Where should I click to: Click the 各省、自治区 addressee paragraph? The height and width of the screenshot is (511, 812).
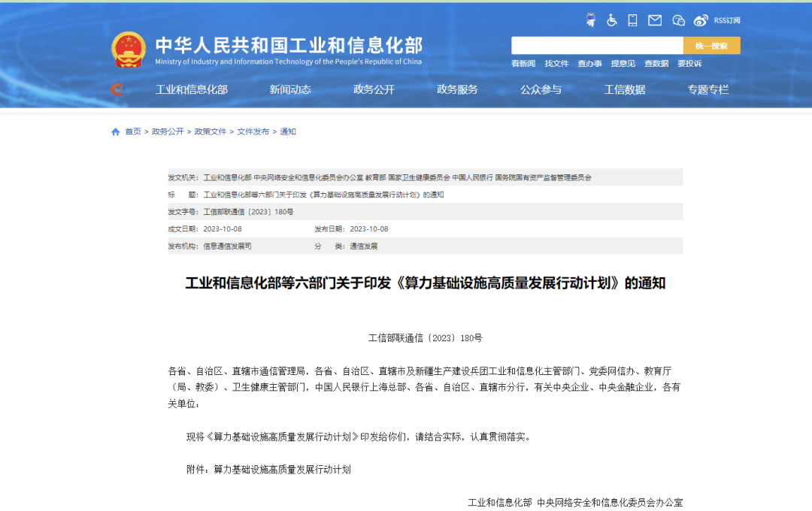point(425,387)
